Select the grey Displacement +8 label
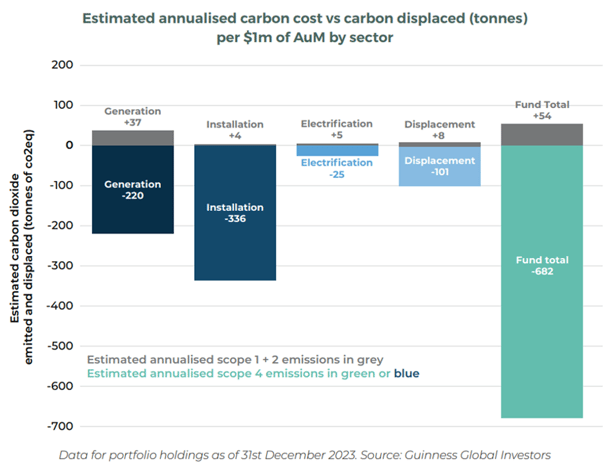This screenshot has height=465, width=611. (x=439, y=129)
